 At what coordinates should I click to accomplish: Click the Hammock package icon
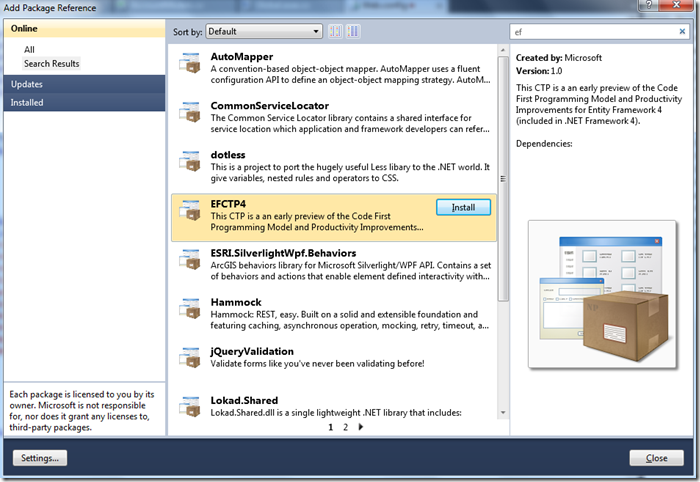point(190,308)
